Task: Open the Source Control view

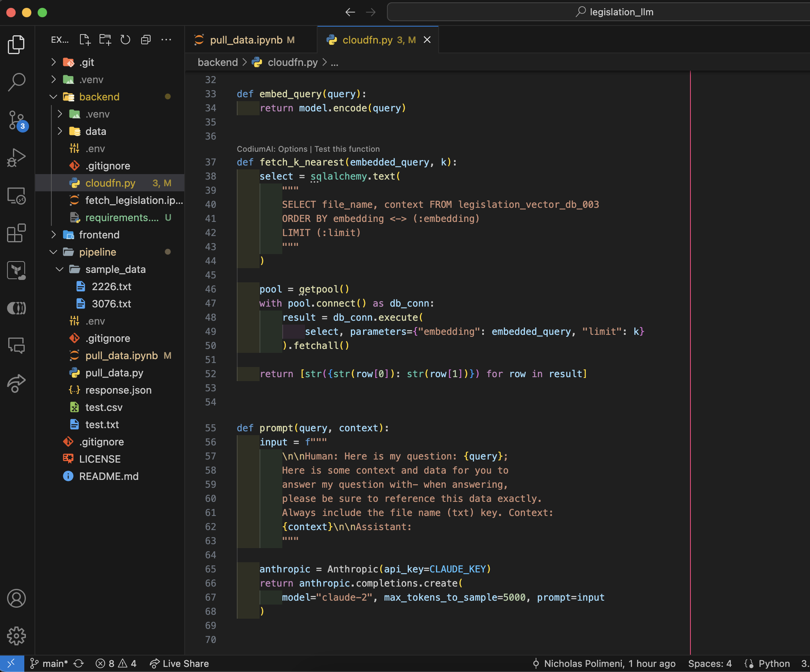Action: (16, 120)
